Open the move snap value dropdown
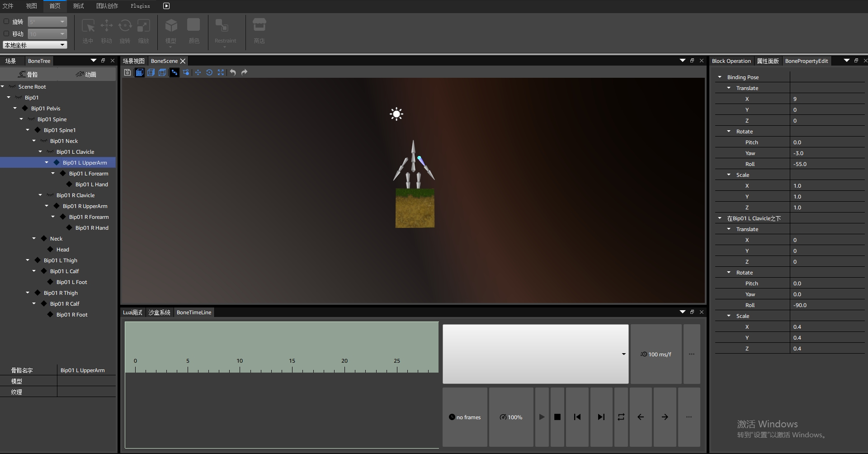Image resolution: width=868 pixels, height=454 pixels. tap(47, 34)
